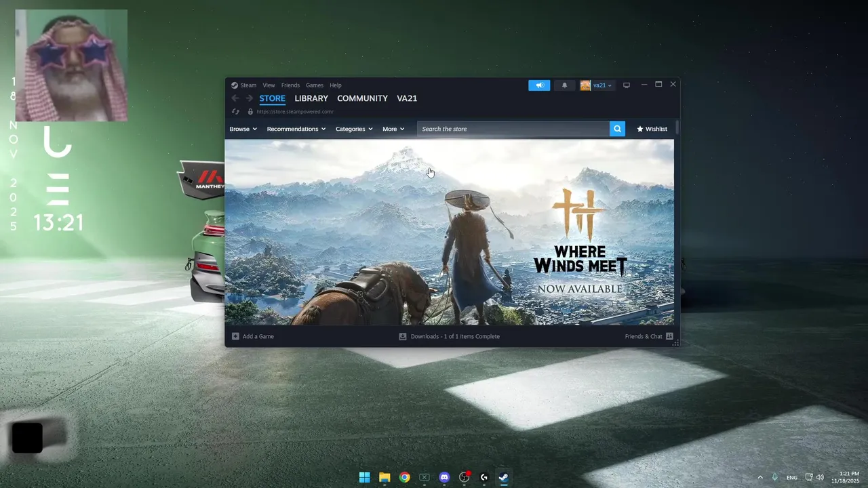The height and width of the screenshot is (488, 868).
Task: Click the Steam store page scrollbar
Action: pos(677,127)
